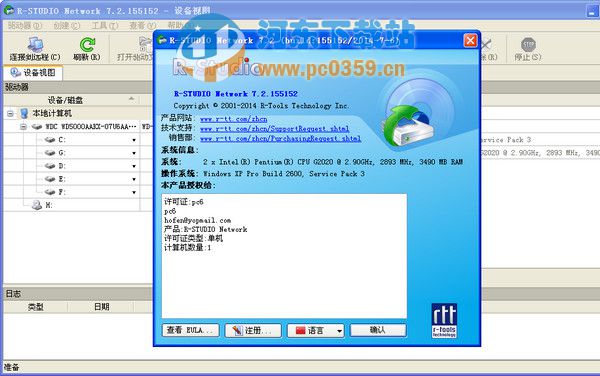Open product website link www.r-tt.com/zhcn
Image resolution: width=600 pixels, height=376 pixels.
233,119
